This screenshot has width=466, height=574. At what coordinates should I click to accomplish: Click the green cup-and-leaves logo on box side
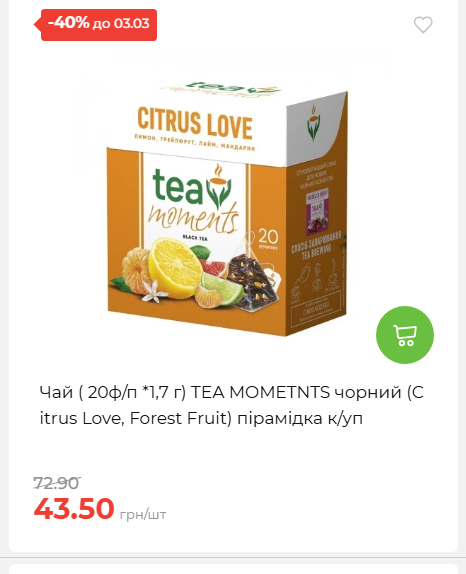pyautogui.click(x=313, y=123)
